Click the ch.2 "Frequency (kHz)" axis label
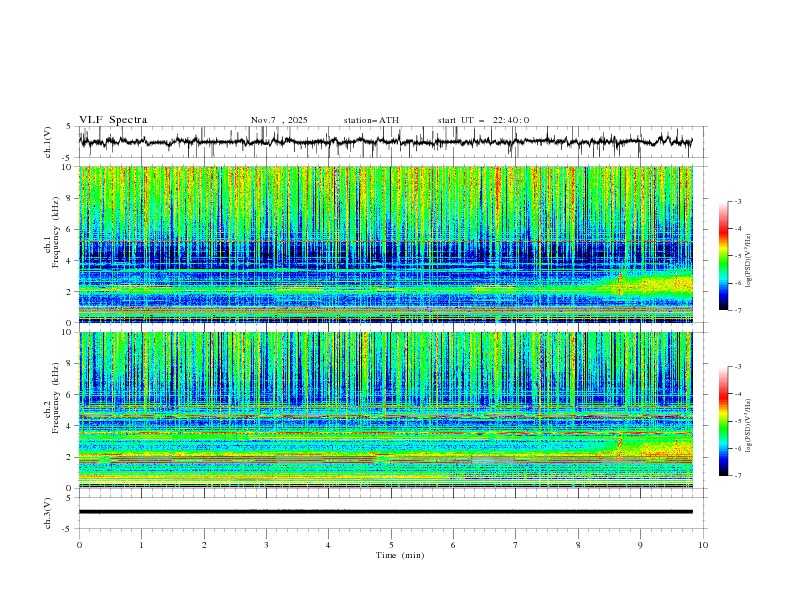 tap(56, 398)
